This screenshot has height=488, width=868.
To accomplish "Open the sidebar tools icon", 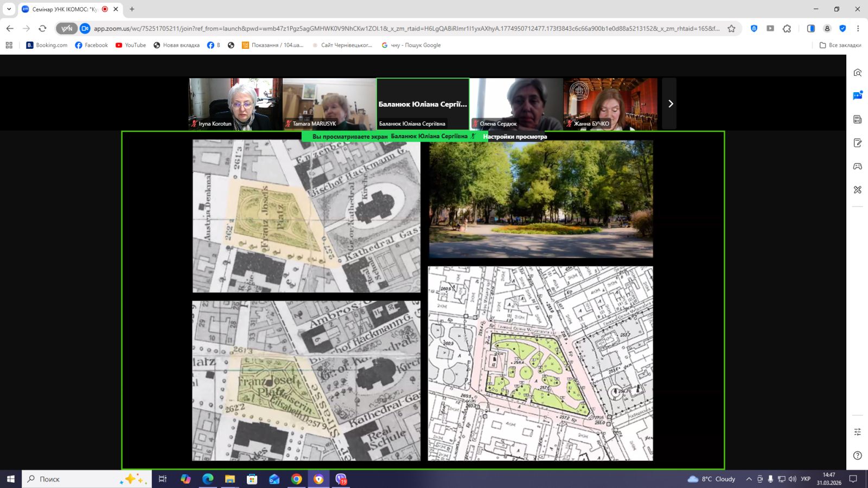I will coord(857,190).
